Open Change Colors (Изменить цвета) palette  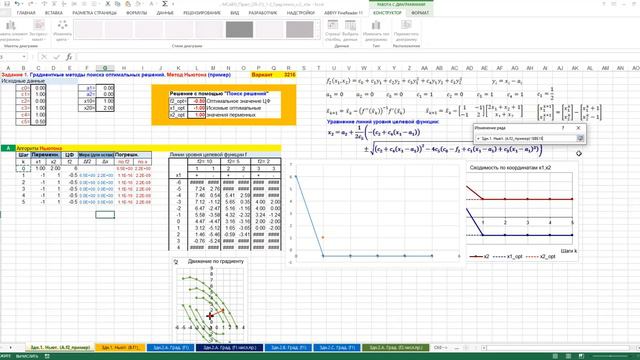click(62, 30)
